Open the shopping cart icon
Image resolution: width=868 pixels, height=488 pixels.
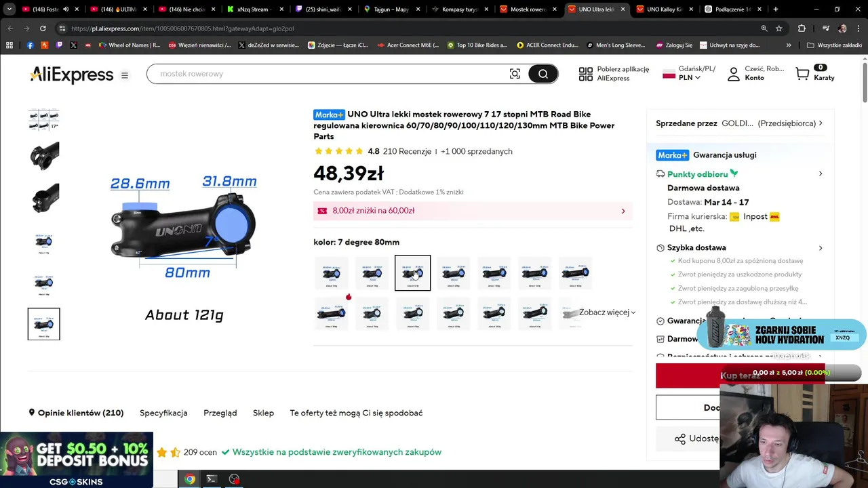pos(802,74)
